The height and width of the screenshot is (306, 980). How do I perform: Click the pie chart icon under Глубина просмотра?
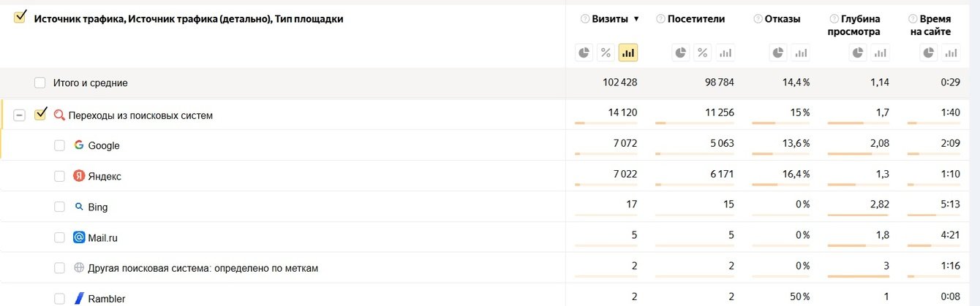[858, 53]
